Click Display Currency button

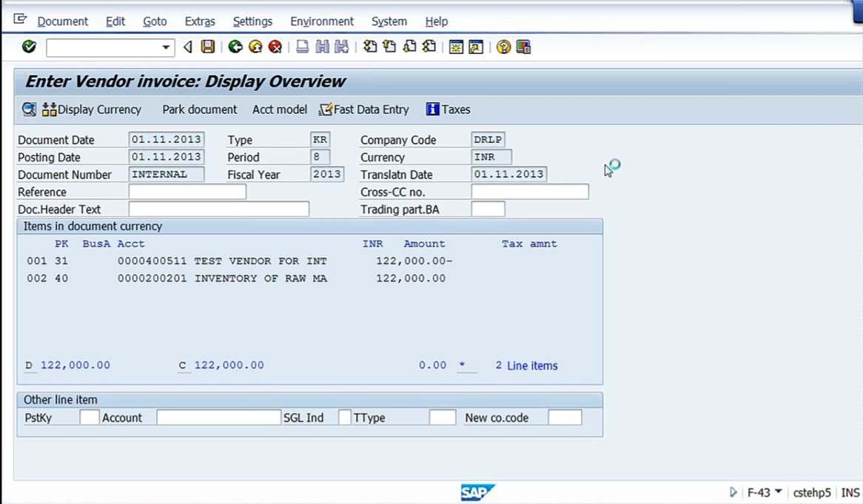(92, 110)
